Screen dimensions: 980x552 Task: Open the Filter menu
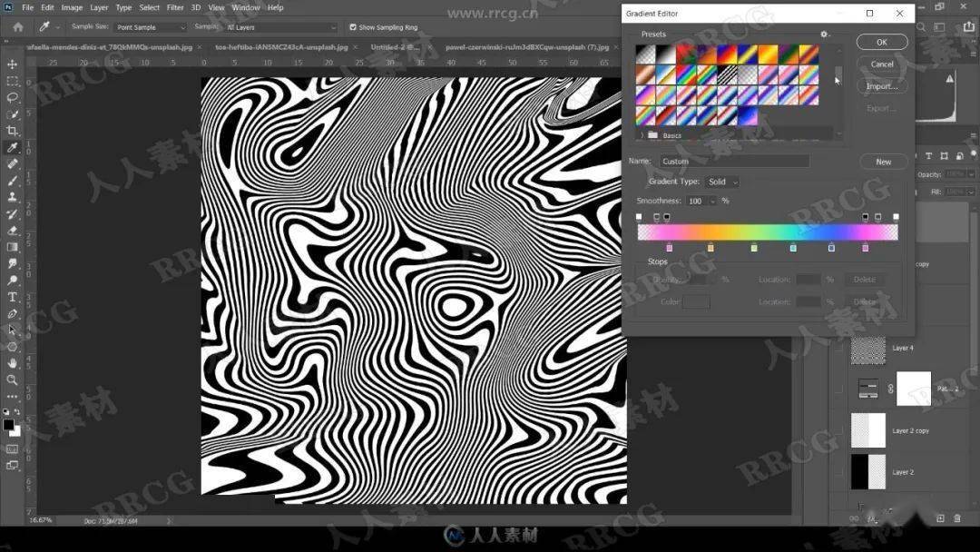click(x=175, y=7)
